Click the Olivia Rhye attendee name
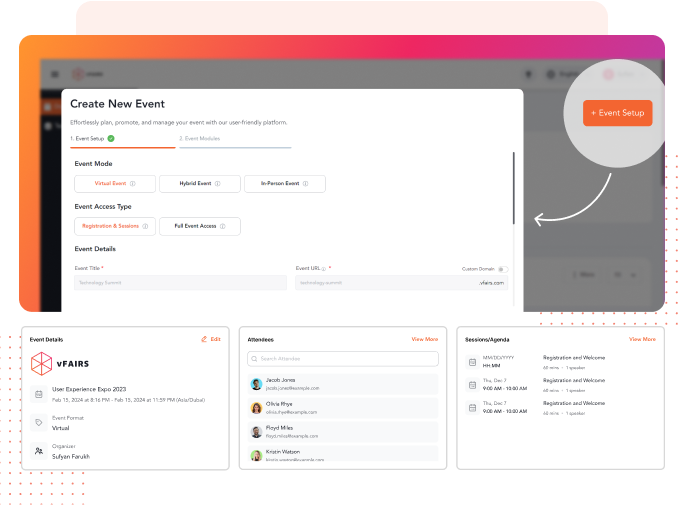684x505 pixels. pyautogui.click(x=279, y=404)
